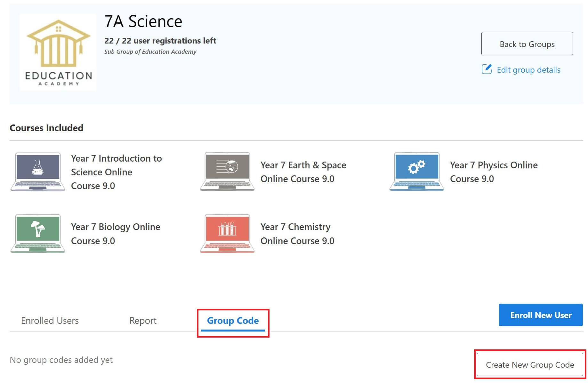
Task: Select the Year 7 Chemistry test tube icon
Action: pos(227,233)
